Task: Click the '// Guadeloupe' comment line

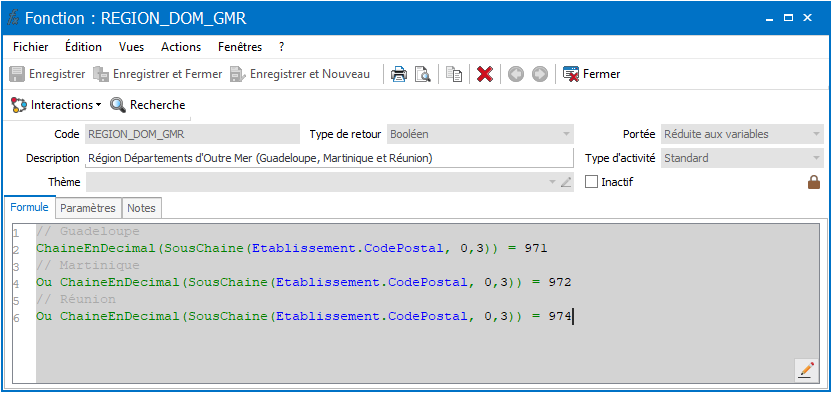Action: [88, 232]
